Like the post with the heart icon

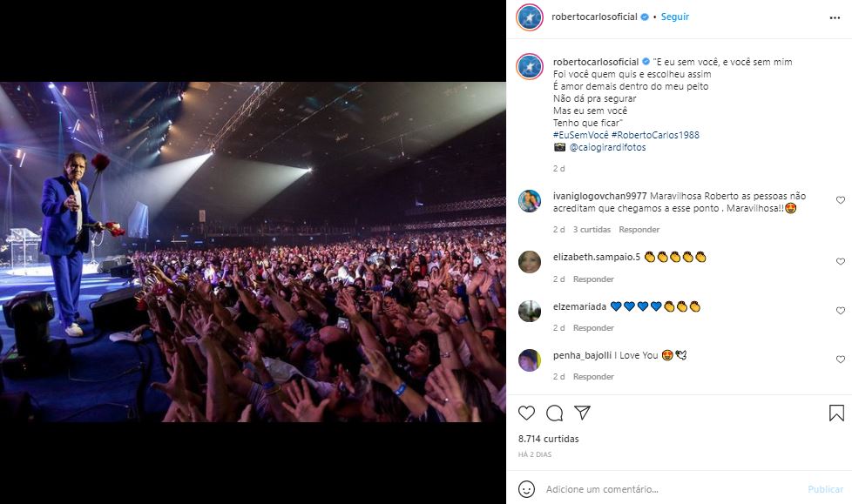(x=526, y=413)
